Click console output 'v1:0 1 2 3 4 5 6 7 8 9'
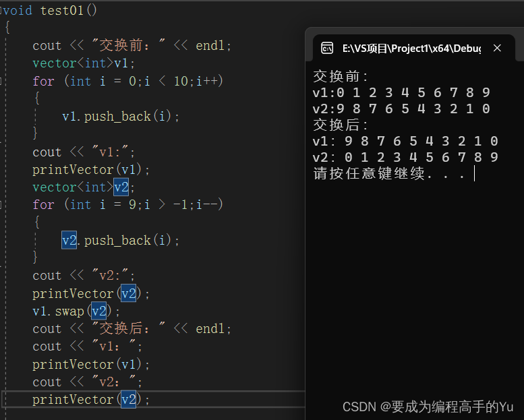 pos(401,92)
